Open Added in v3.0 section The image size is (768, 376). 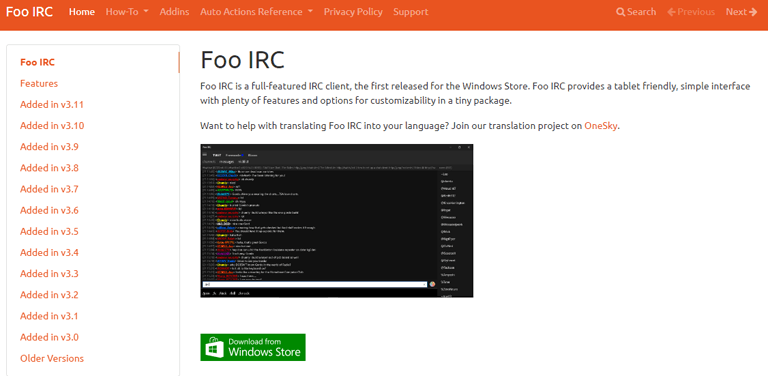[x=49, y=337]
